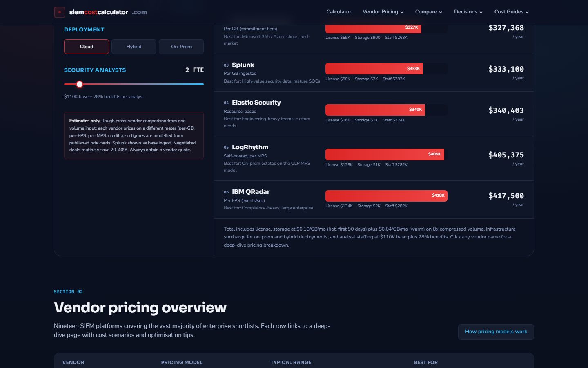This screenshot has height=368, width=588.
Task: Select the Hybrid deployment option
Action: 134,47
